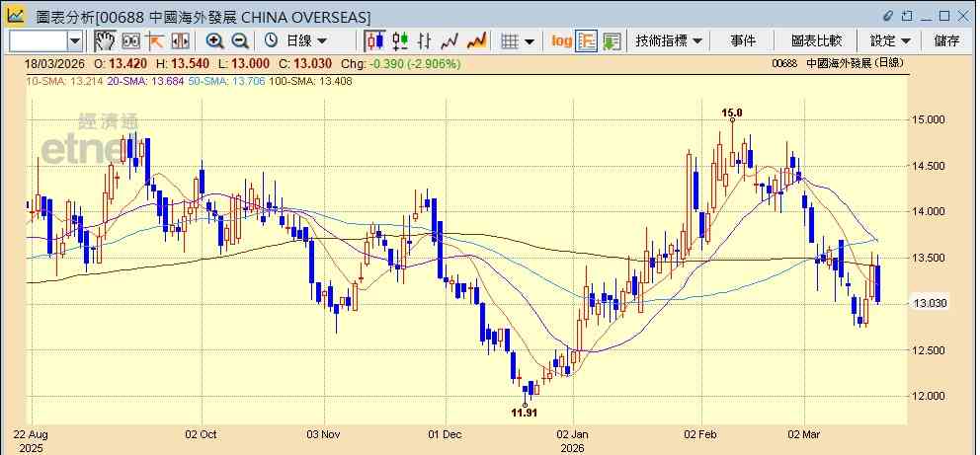This screenshot has width=980, height=455.
Task: Switch to candlestick chart type
Action: [375, 41]
